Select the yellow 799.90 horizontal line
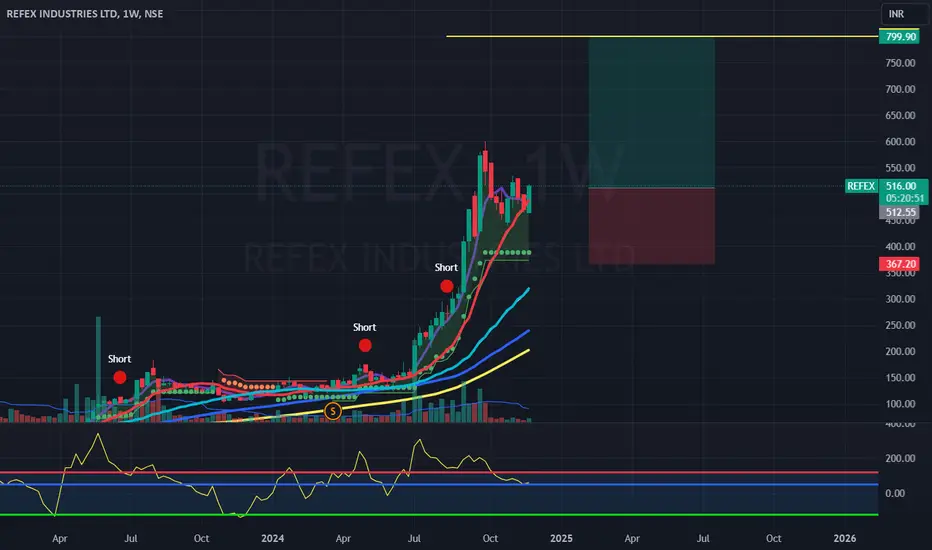The image size is (932, 550). pos(662,36)
